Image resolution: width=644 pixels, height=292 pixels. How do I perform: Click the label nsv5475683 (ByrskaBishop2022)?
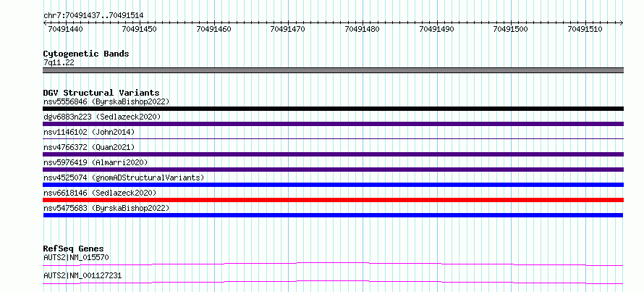tap(106, 208)
